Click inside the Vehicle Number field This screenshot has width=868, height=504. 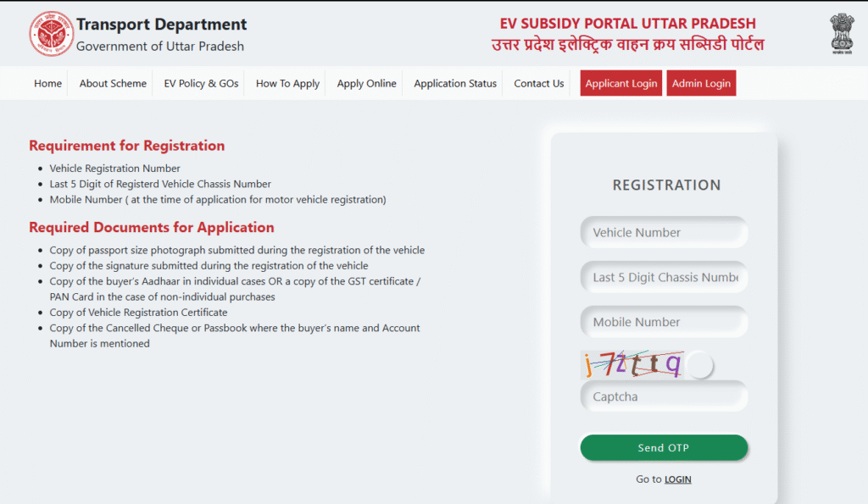(664, 232)
